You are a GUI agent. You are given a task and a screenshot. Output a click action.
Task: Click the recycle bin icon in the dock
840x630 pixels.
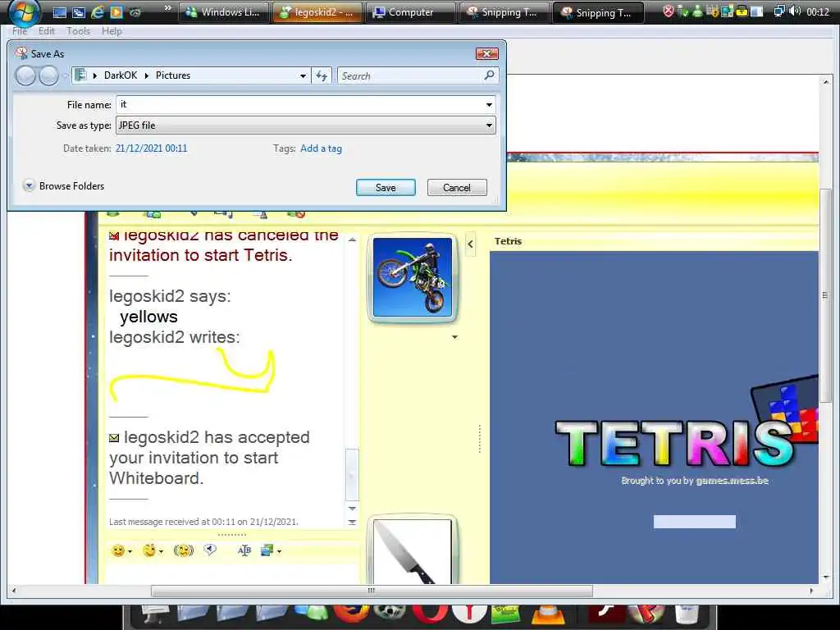coord(687,616)
